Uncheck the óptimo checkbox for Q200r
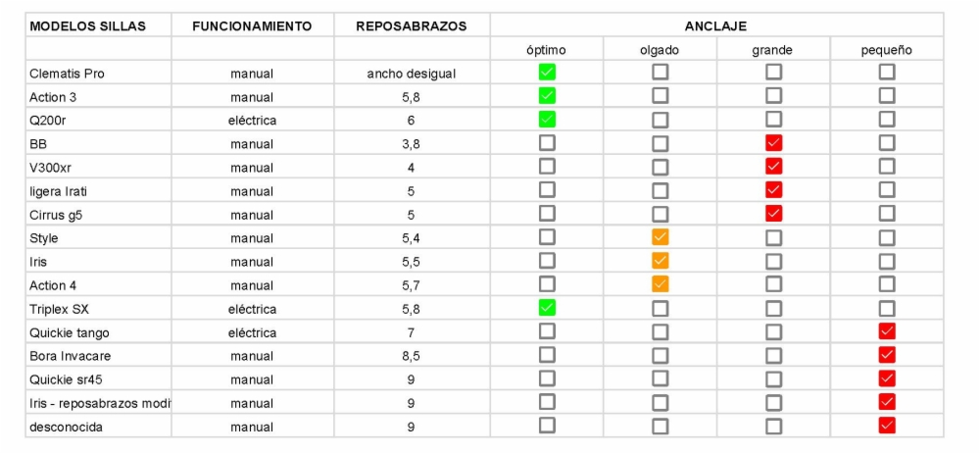Viewport: 980px width, 454px height. (x=547, y=119)
